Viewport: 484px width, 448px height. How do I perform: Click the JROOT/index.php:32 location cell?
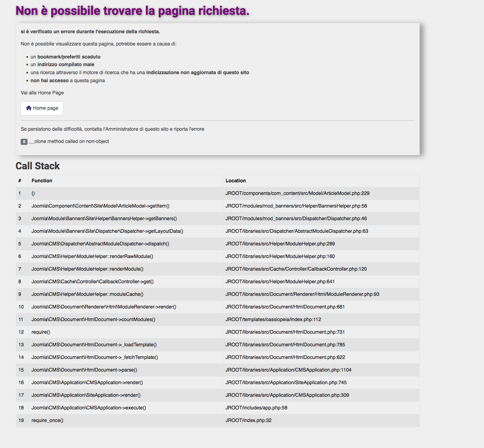pos(248,420)
